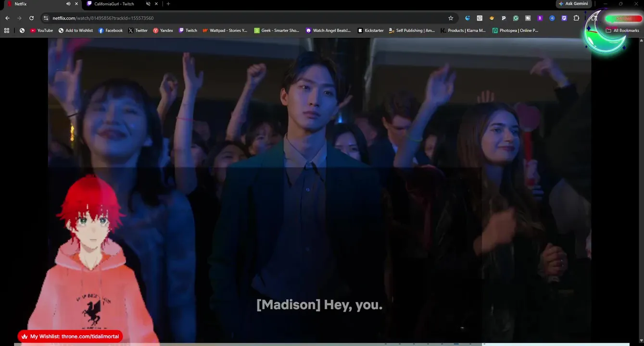Click the Sub Goal progress bar overlay
Screen dimensions: 644x346
pyautogui.click(x=623, y=19)
